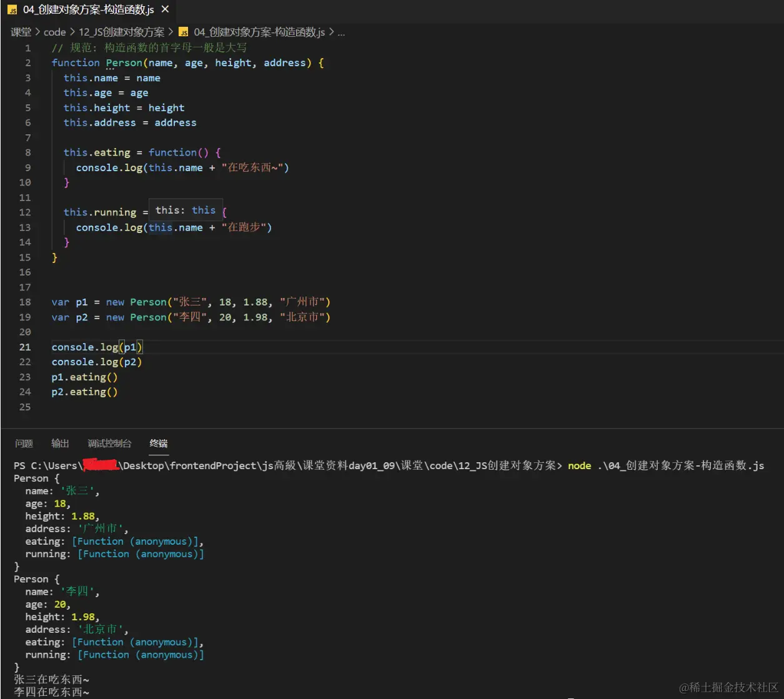
Task: Click 'this.address = address' on line 6
Action: tap(130, 123)
